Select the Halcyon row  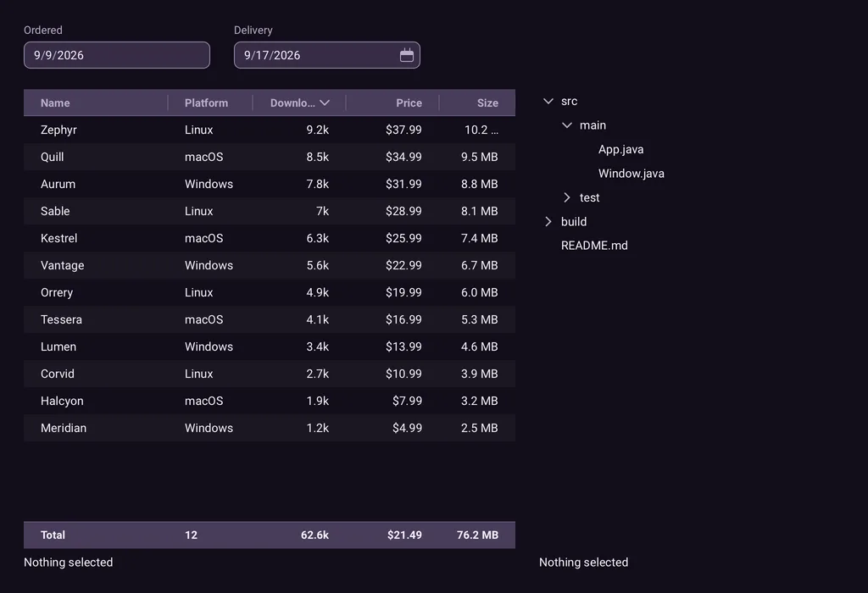tap(269, 401)
